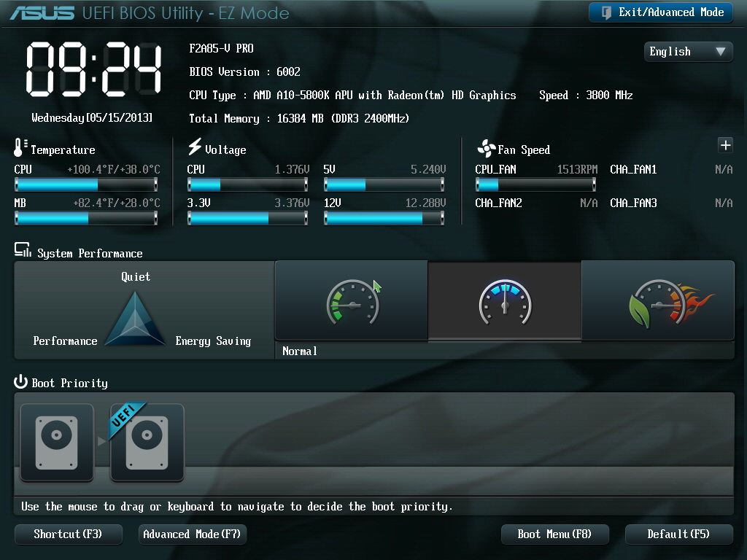Click the Quiet/Performance/Energy triangle graphic
This screenshot has width=747, height=560.
[135, 318]
